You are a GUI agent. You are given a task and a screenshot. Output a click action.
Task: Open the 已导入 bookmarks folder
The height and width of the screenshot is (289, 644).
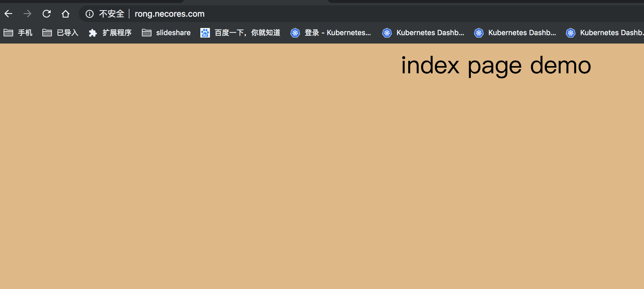(x=61, y=33)
